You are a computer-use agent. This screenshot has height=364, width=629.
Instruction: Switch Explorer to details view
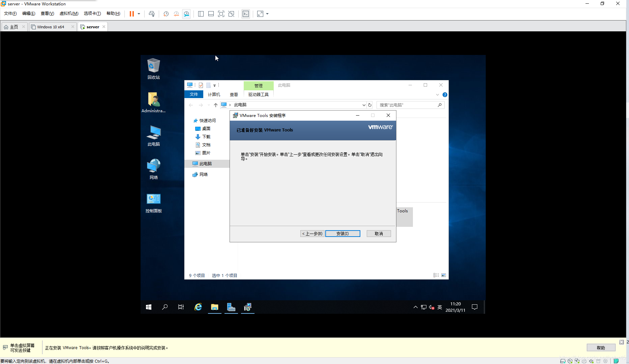pos(436,275)
